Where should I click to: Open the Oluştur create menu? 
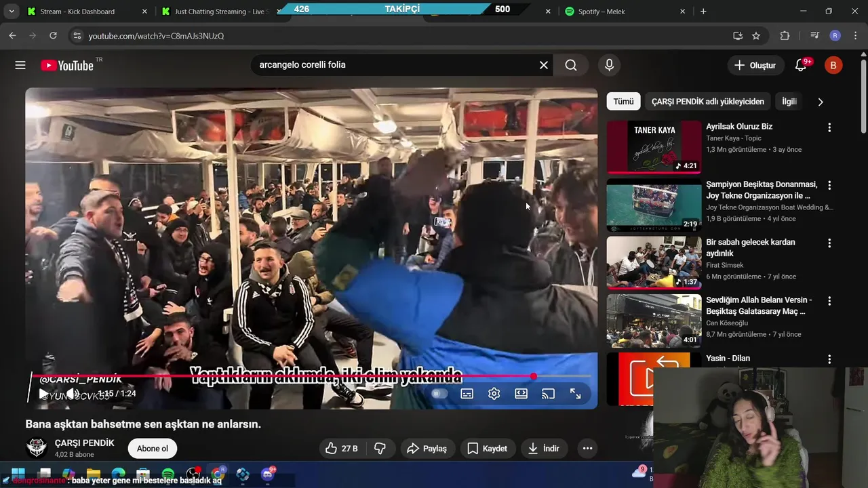pos(755,65)
